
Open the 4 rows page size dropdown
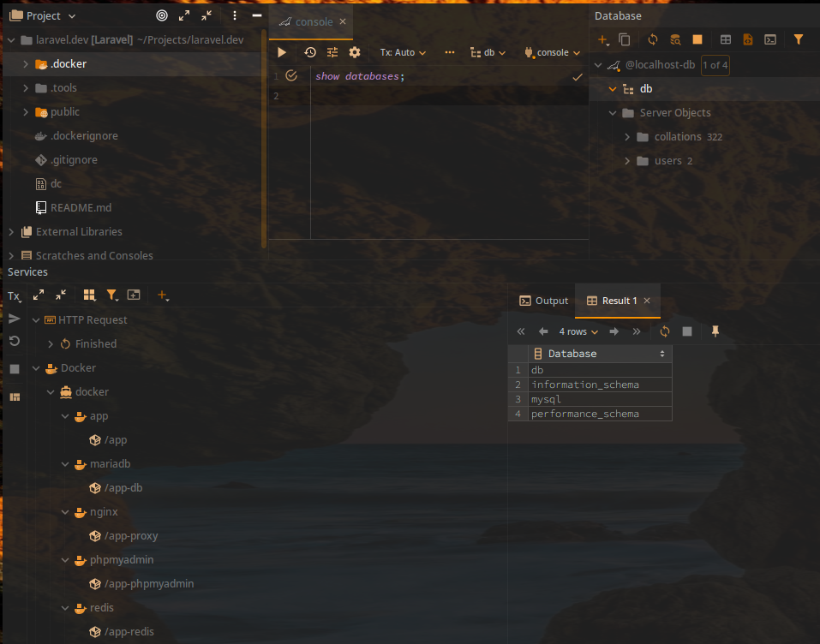(x=578, y=331)
